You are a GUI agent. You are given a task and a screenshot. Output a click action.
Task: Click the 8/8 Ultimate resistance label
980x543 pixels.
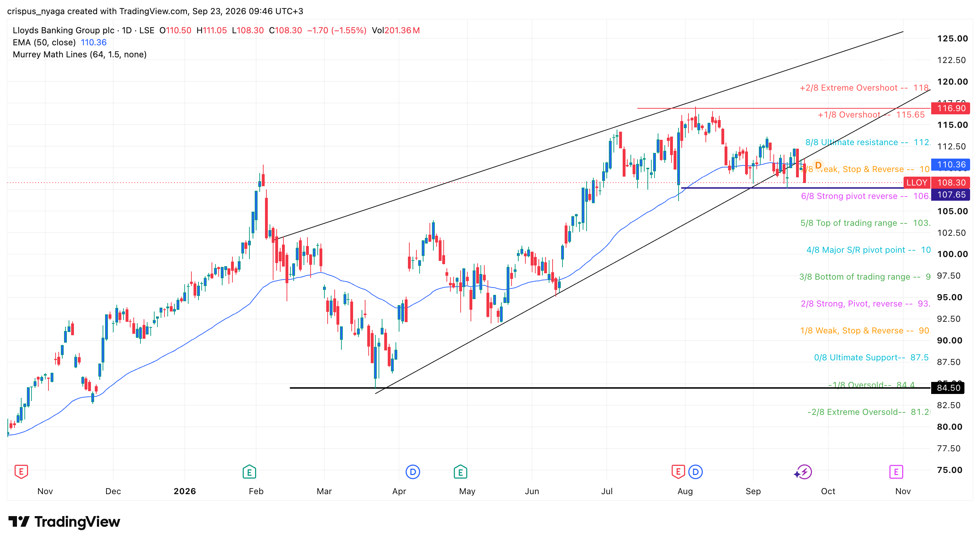click(868, 142)
